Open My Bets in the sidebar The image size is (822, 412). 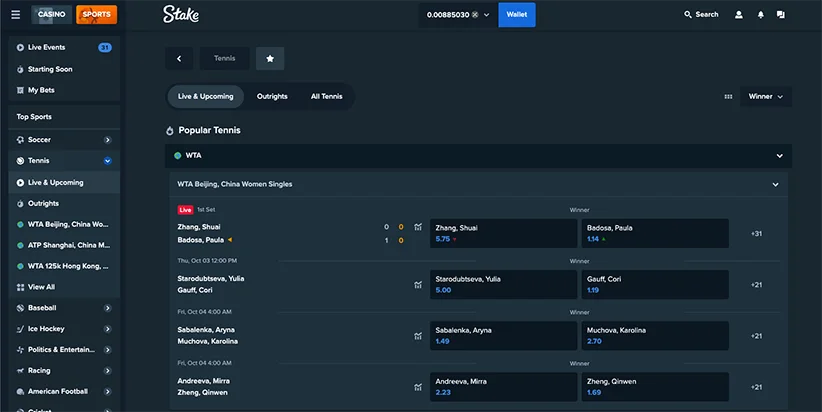[x=64, y=90]
